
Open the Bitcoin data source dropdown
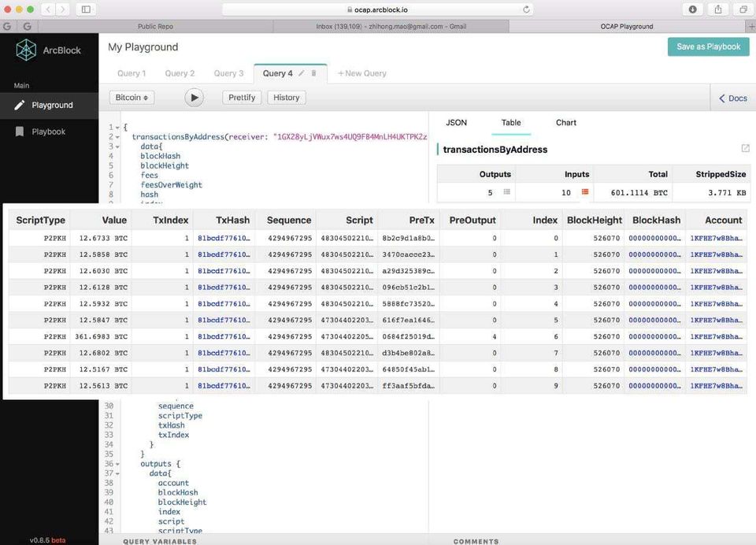(x=132, y=98)
